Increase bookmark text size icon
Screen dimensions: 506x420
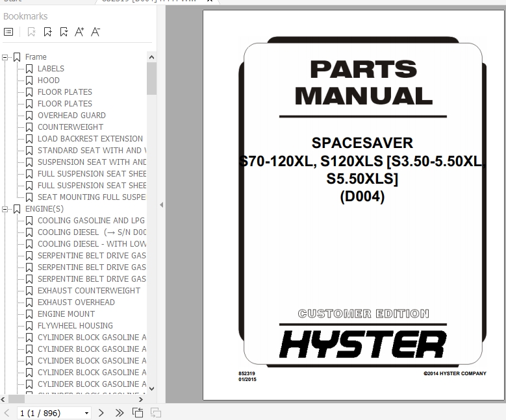point(79,32)
